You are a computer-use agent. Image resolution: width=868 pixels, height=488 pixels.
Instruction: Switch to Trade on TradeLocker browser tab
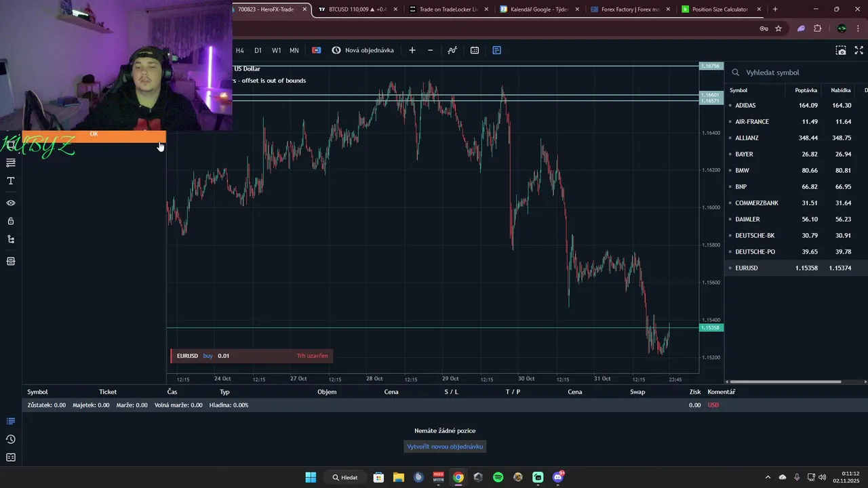[448, 9]
